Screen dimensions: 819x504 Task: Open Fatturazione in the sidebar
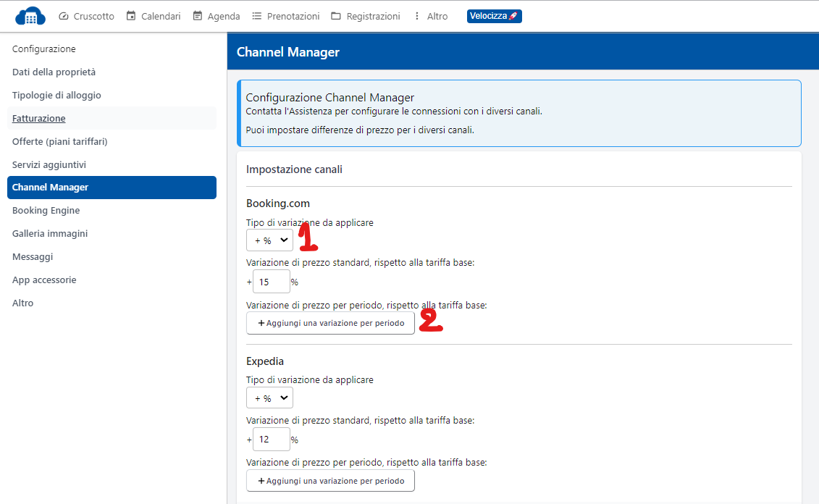click(x=39, y=118)
